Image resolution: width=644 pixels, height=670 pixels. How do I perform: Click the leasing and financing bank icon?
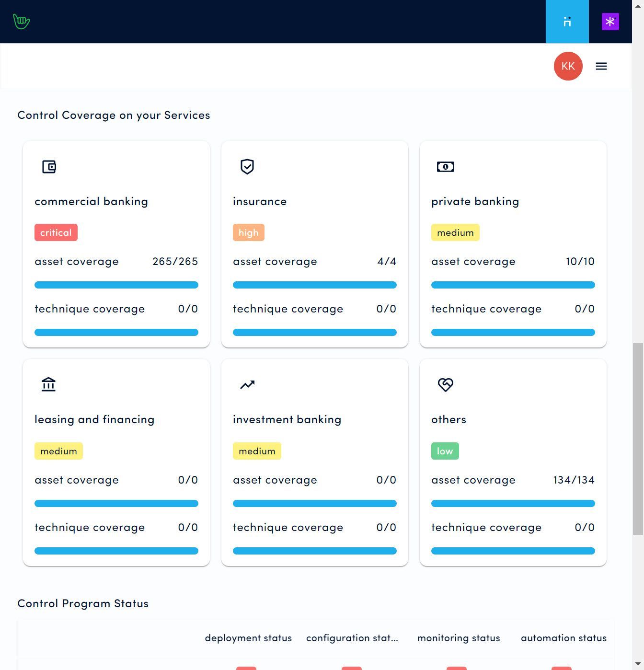tap(48, 384)
